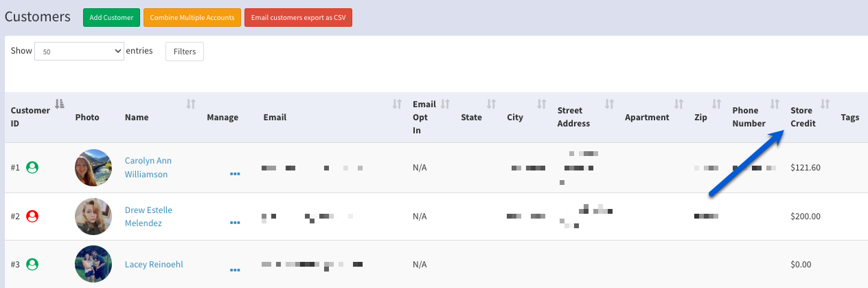The height and width of the screenshot is (288, 868).
Task: Sort table by Email column icon
Action: point(397,104)
